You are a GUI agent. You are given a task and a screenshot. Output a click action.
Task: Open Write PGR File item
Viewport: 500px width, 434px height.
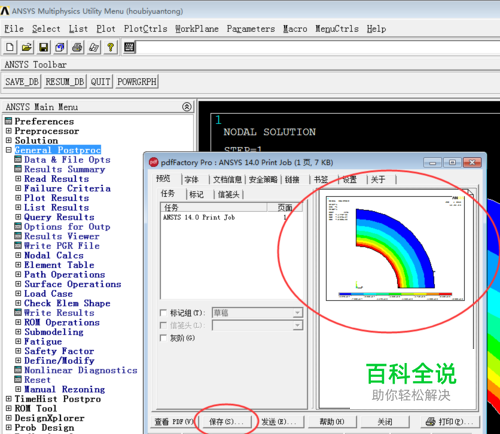click(62, 246)
